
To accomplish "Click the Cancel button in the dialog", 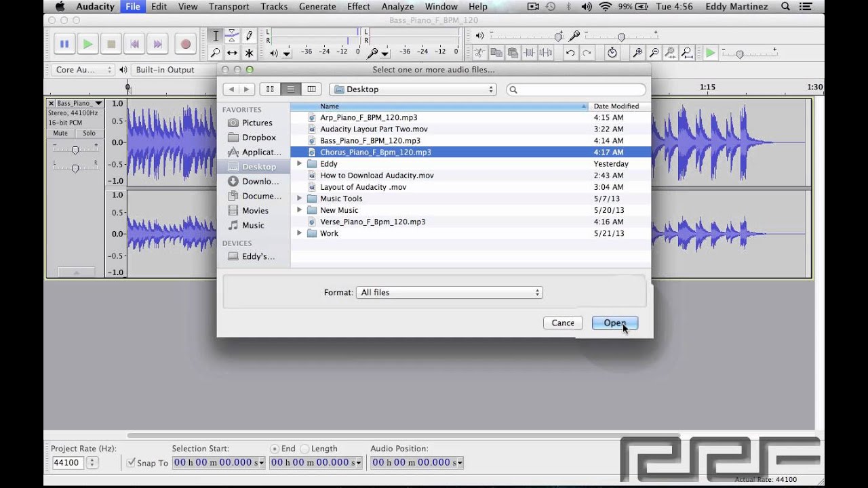I will click(562, 323).
